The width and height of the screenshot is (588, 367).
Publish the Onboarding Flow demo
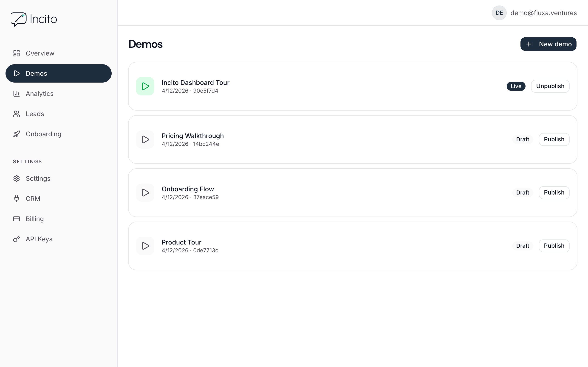554,192
